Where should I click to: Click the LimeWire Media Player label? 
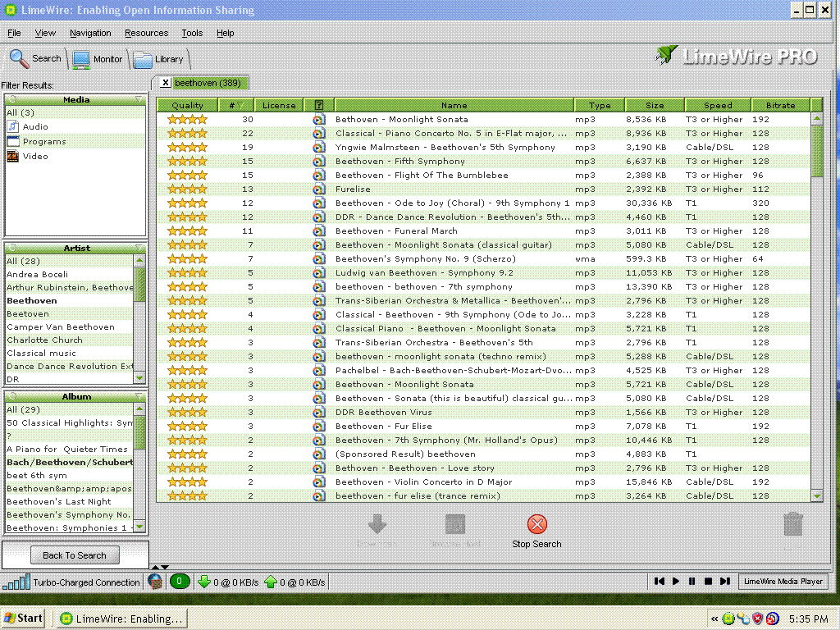click(783, 582)
